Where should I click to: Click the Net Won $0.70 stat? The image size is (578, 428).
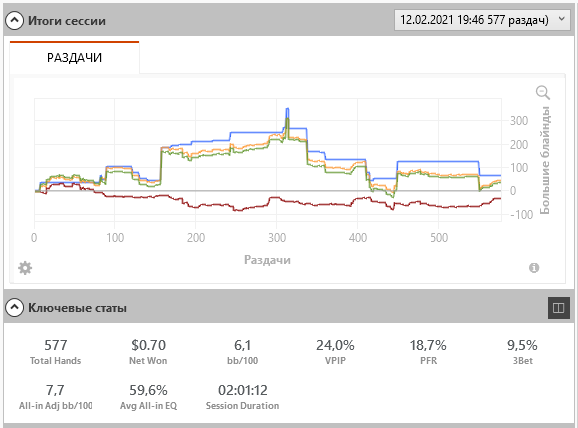[148, 352]
